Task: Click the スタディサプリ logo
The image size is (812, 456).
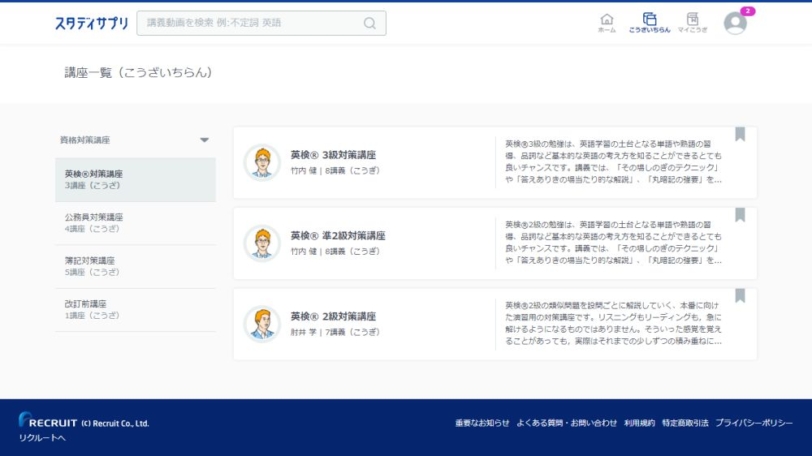Action: 91,23
